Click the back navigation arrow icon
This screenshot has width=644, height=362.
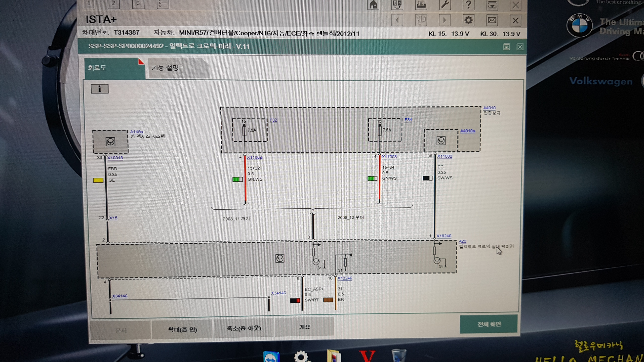(x=397, y=20)
